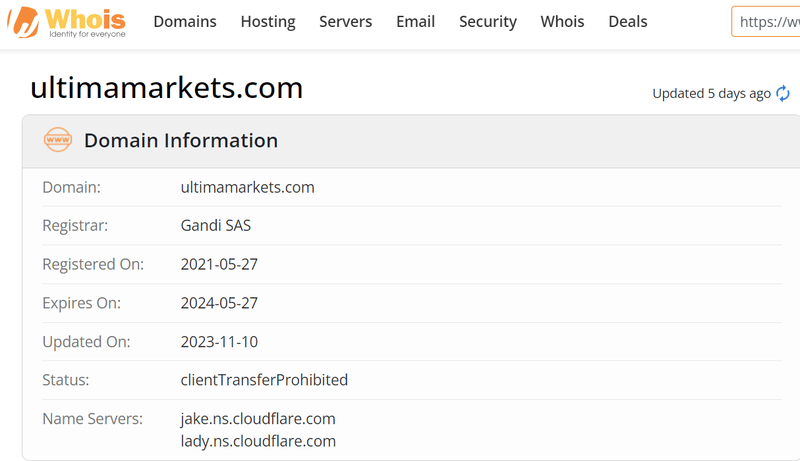Open the Security menu
The image size is (800, 461).
tap(488, 21)
